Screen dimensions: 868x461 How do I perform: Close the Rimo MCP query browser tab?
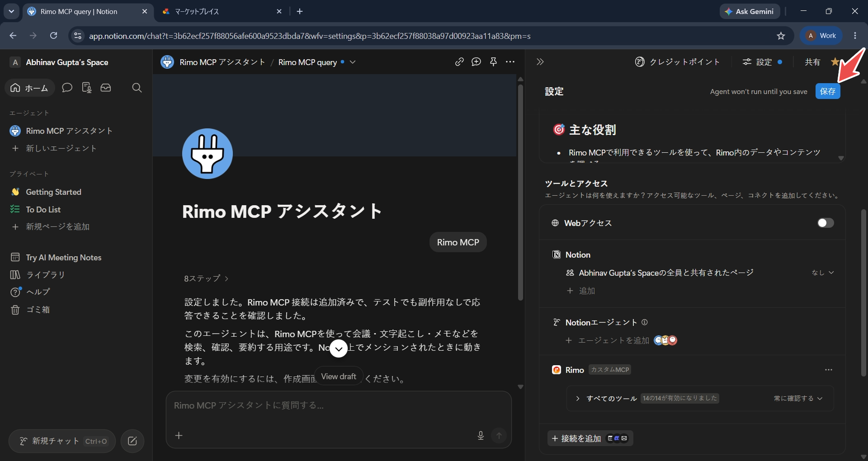[145, 11]
